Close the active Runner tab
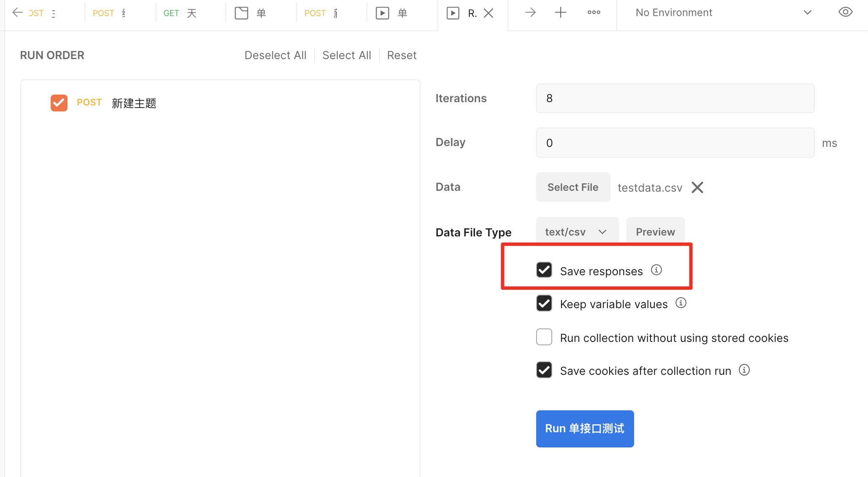The width and height of the screenshot is (868, 477). tap(488, 13)
